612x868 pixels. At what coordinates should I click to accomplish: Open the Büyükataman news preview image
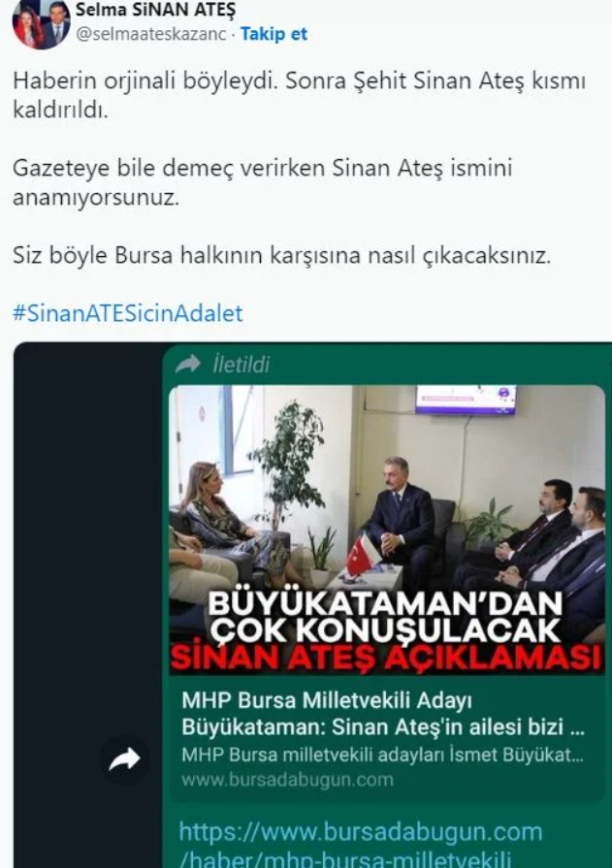click(x=387, y=530)
